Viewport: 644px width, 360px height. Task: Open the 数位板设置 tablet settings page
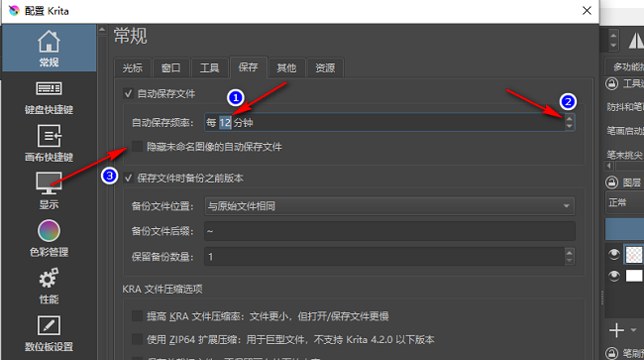[49, 333]
